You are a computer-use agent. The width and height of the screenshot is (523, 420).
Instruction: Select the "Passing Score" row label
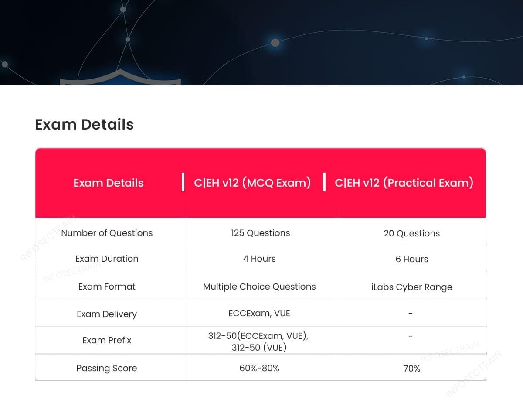point(107,368)
